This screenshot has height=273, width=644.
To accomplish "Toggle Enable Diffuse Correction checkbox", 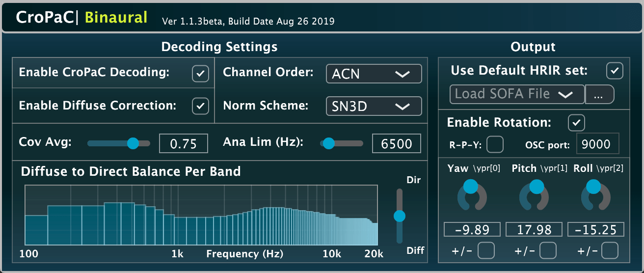I will (x=200, y=106).
